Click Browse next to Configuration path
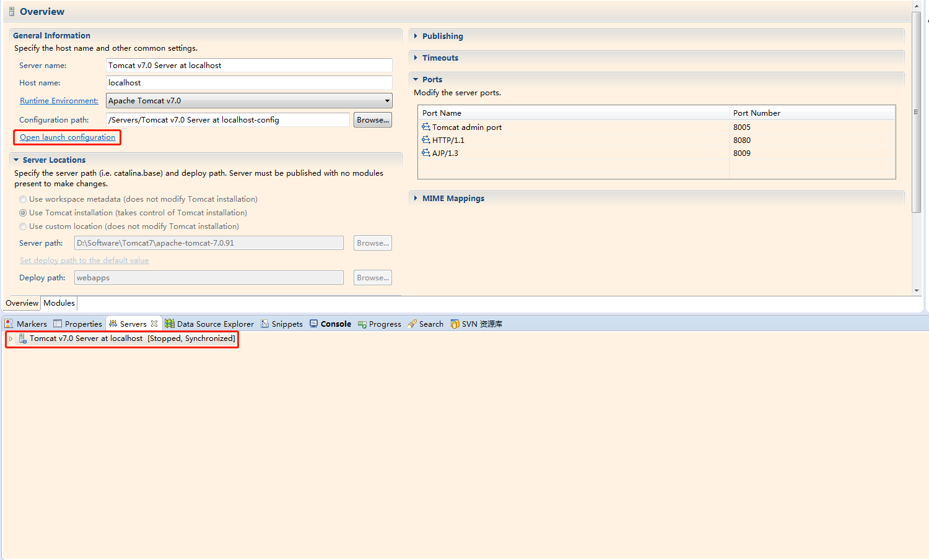This screenshot has width=929, height=560. pyautogui.click(x=373, y=120)
